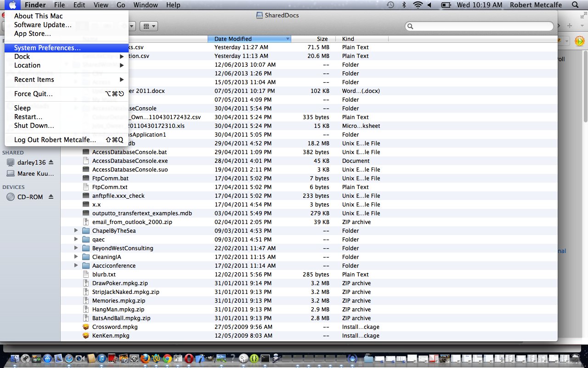Open Finder from the Dock
Image resolution: width=588 pixels, height=368 pixels.
pyautogui.click(x=15, y=358)
